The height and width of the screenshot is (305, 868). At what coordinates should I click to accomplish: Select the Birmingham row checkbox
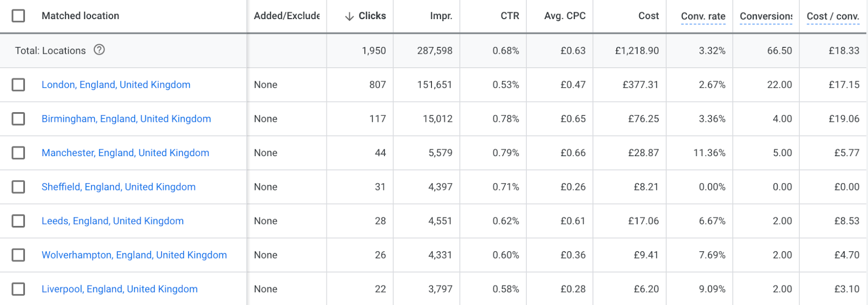18,119
